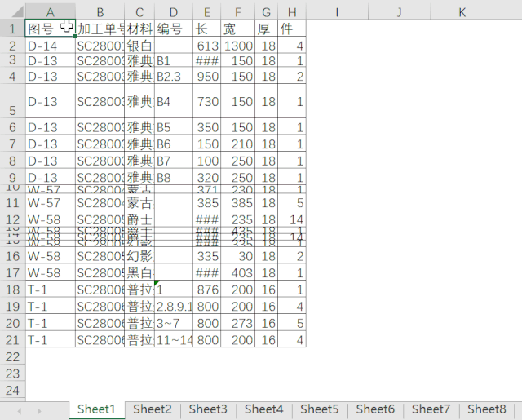Image resolution: width=522 pixels, height=420 pixels.
Task: Select cell B2.3 in row 4
Action: pyautogui.click(x=174, y=76)
